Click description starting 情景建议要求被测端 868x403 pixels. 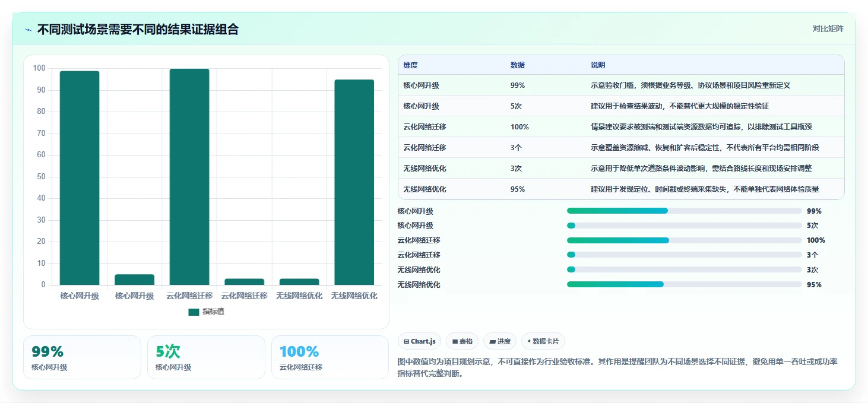tap(701, 127)
